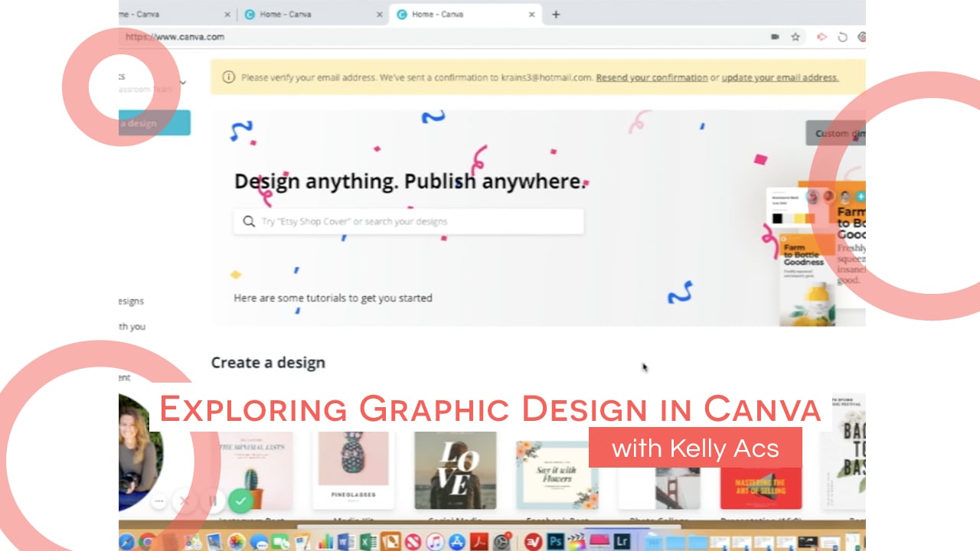The width and height of the screenshot is (980, 551).
Task: Open the Pineglasses Media Kit template
Action: click(x=354, y=471)
